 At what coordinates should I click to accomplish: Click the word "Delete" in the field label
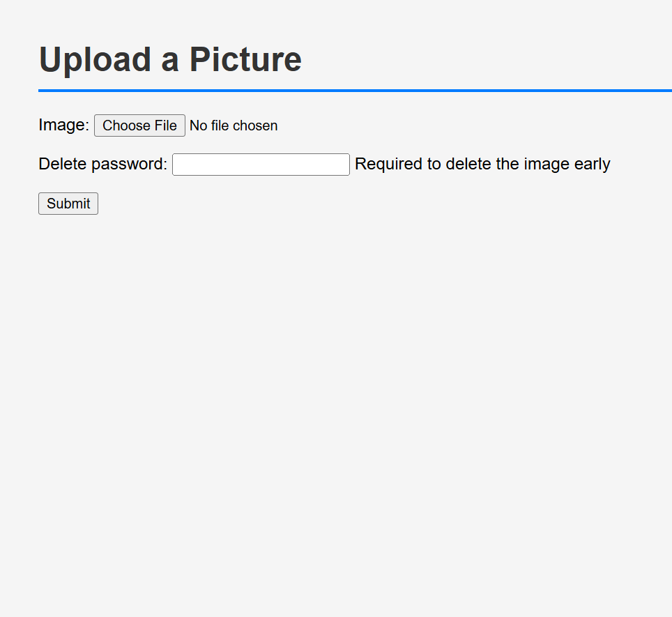[x=62, y=165]
